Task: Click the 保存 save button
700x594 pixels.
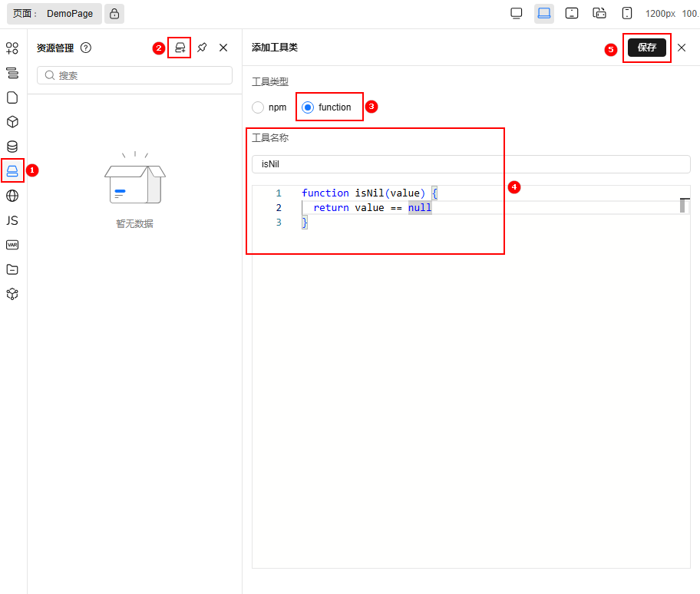Action: pos(646,47)
